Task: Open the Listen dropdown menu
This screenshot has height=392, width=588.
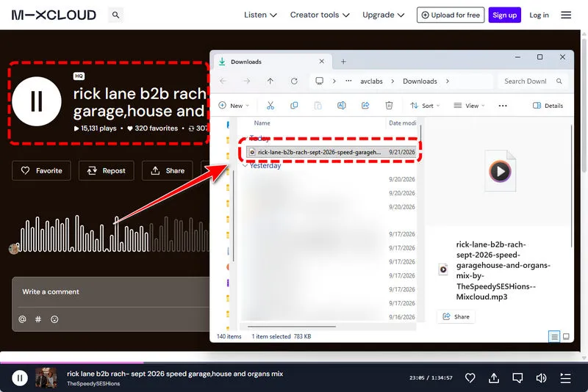Action: 260,15
